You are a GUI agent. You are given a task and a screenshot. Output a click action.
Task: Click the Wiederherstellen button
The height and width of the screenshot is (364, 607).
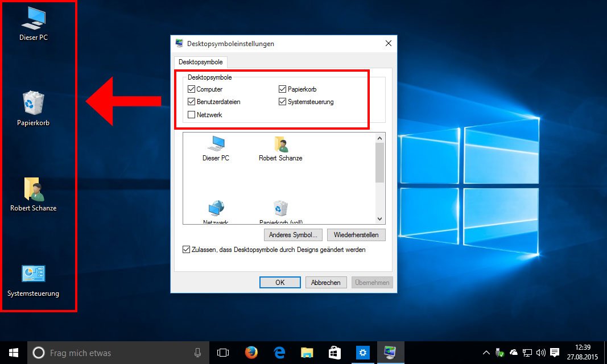pyautogui.click(x=356, y=234)
